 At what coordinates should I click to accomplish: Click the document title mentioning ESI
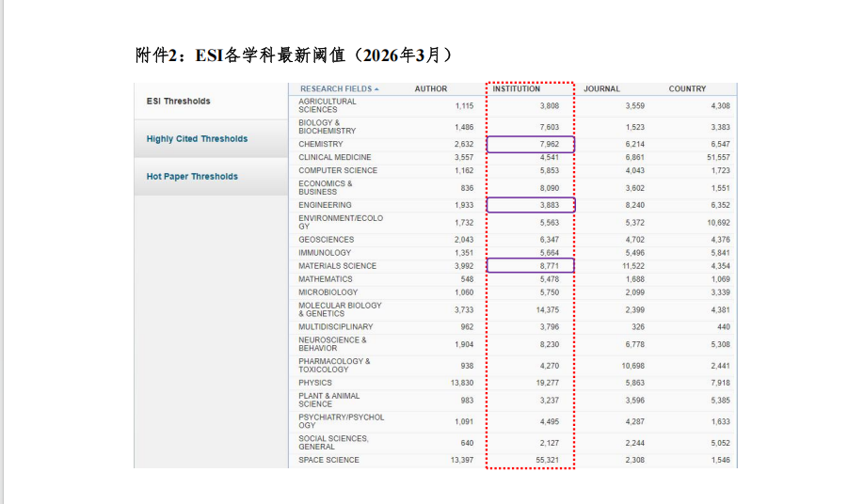pos(294,55)
